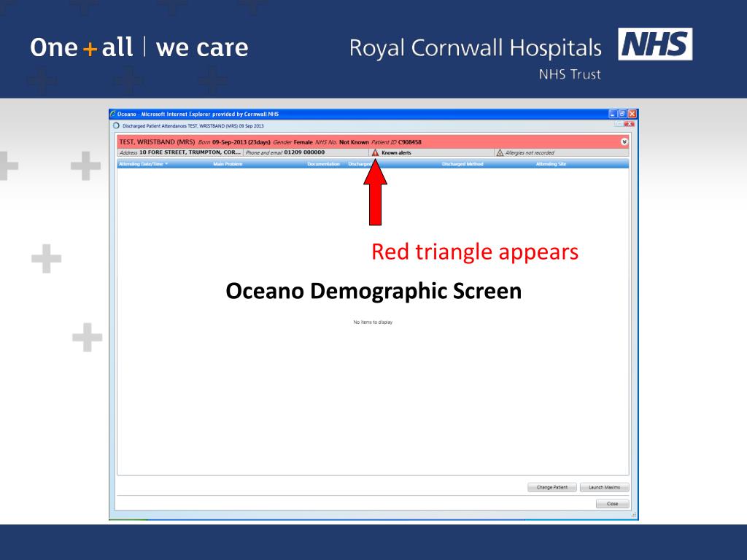
Task: Click the Close button at bottom
Action: tap(612, 503)
